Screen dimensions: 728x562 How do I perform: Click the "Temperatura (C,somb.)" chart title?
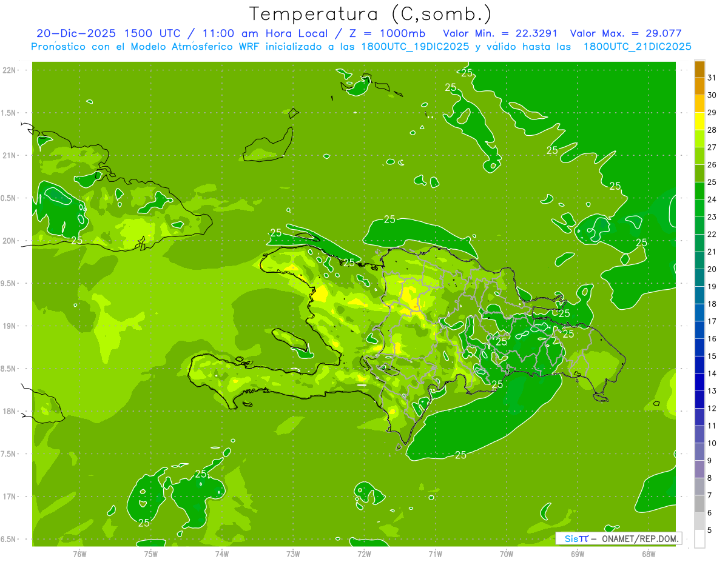click(371, 13)
